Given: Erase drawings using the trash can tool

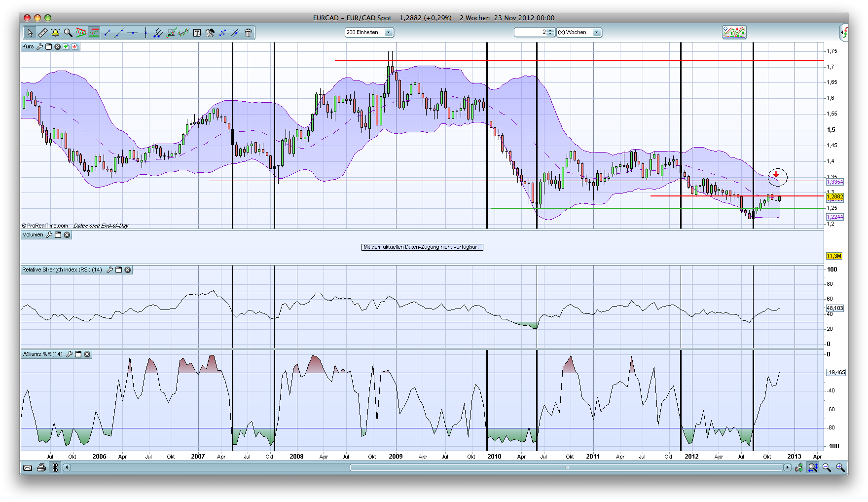Looking at the screenshot, I should click(x=249, y=33).
